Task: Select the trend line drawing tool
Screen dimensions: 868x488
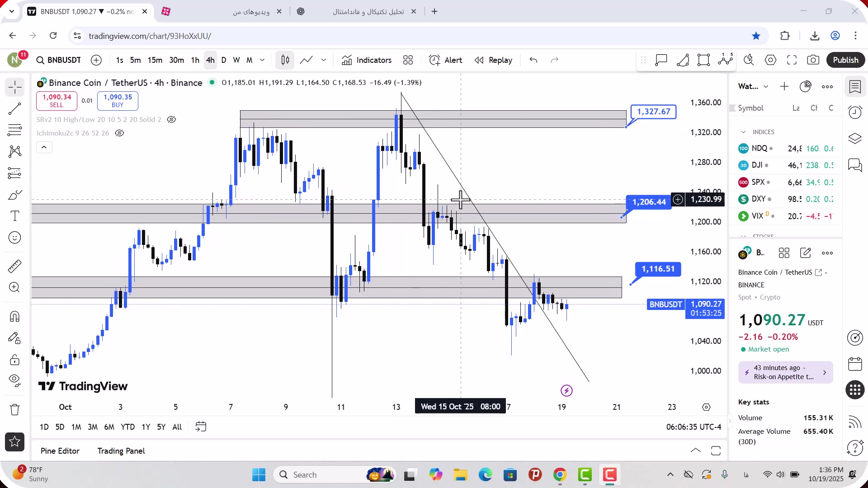Action: point(15,108)
